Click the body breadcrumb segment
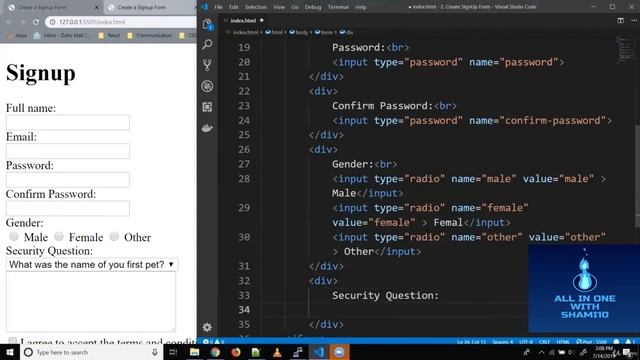Viewport: 640px width, 360px height. (x=299, y=32)
